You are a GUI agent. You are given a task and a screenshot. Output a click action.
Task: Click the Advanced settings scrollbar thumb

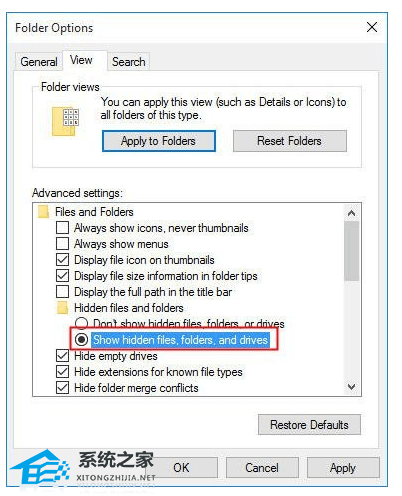coord(351,251)
